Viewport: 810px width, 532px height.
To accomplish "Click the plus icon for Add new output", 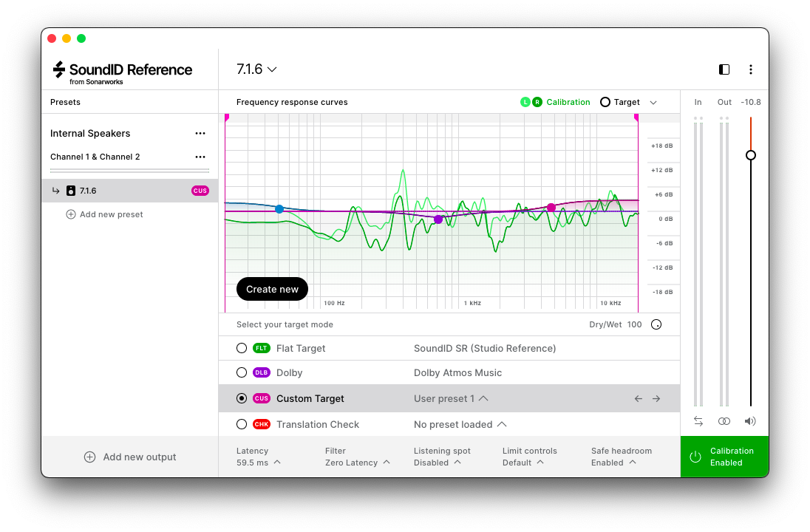I will [x=90, y=457].
